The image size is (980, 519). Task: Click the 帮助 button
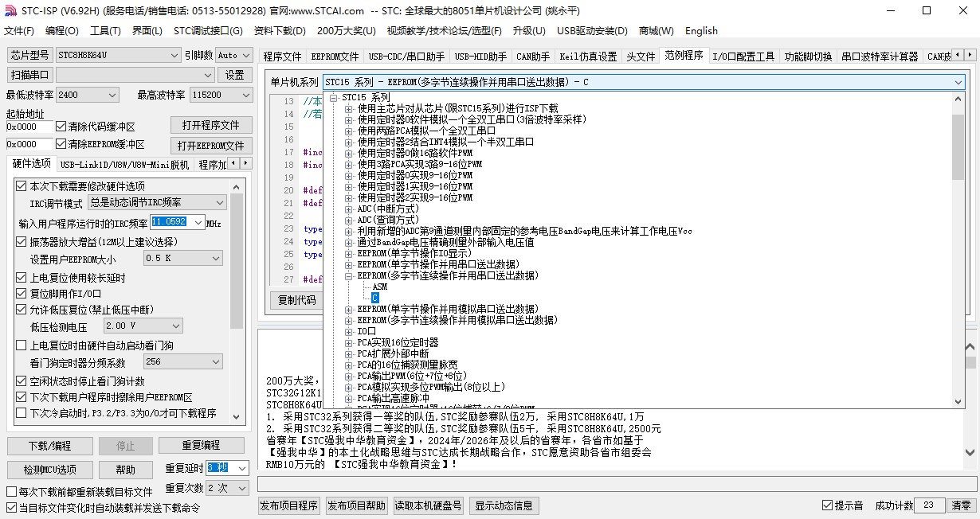(x=125, y=470)
